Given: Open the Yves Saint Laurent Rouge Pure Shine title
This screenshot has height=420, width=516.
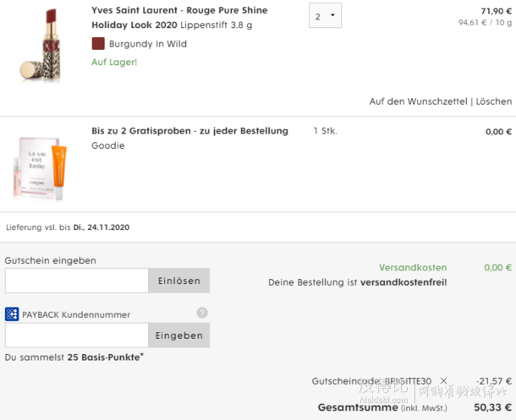Looking at the screenshot, I should pos(179,17).
